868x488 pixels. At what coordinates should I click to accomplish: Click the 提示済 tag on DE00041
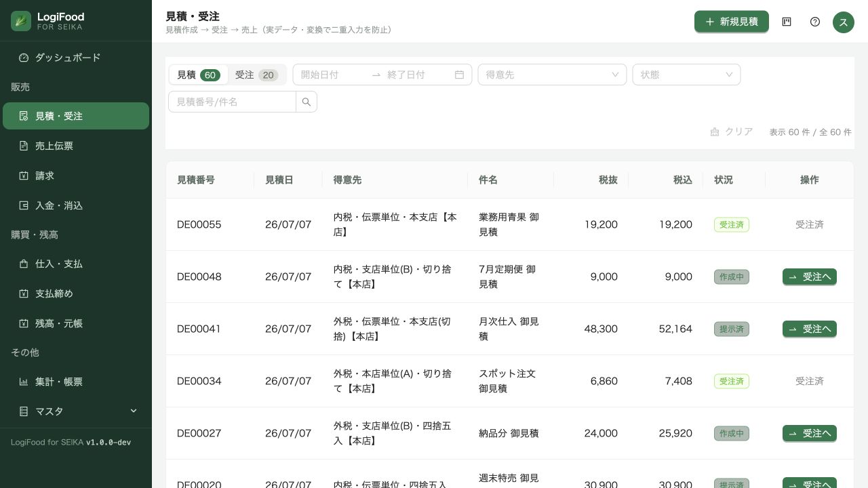coord(732,329)
